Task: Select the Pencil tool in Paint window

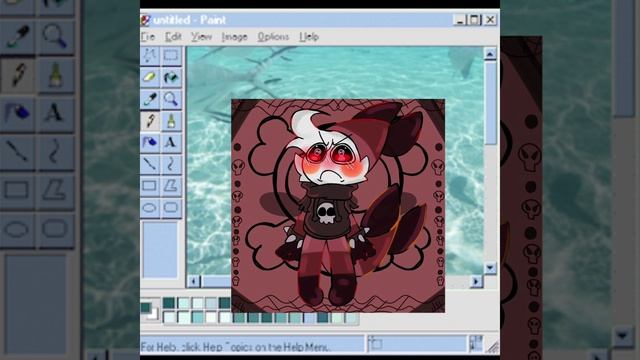Action: [150, 120]
